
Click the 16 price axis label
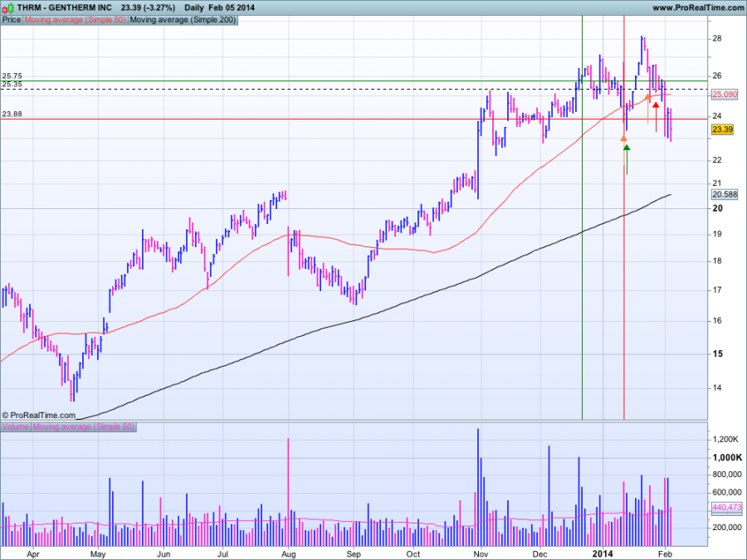coord(717,320)
